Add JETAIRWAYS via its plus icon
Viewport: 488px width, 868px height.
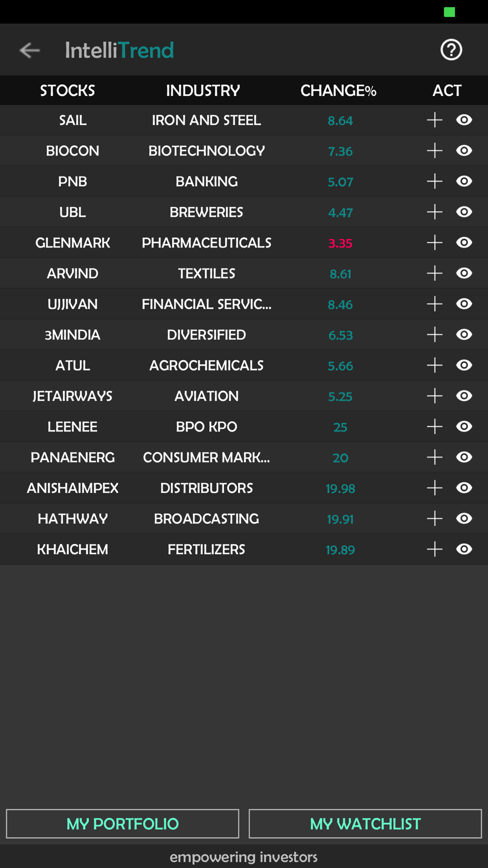[434, 396]
